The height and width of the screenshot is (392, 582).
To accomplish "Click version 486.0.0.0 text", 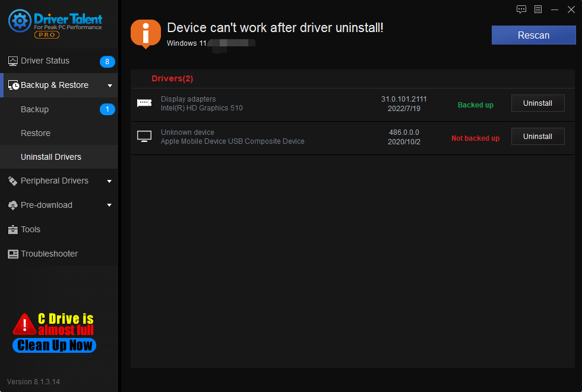I will (404, 132).
